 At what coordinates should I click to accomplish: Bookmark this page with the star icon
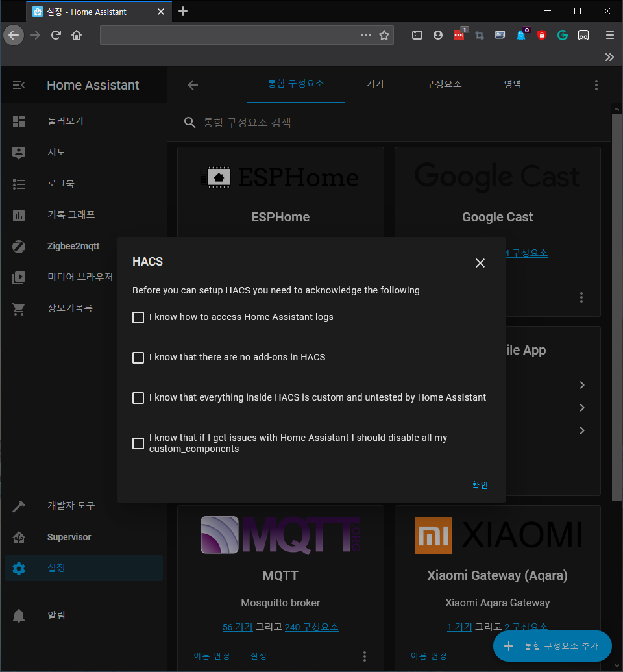coord(384,35)
